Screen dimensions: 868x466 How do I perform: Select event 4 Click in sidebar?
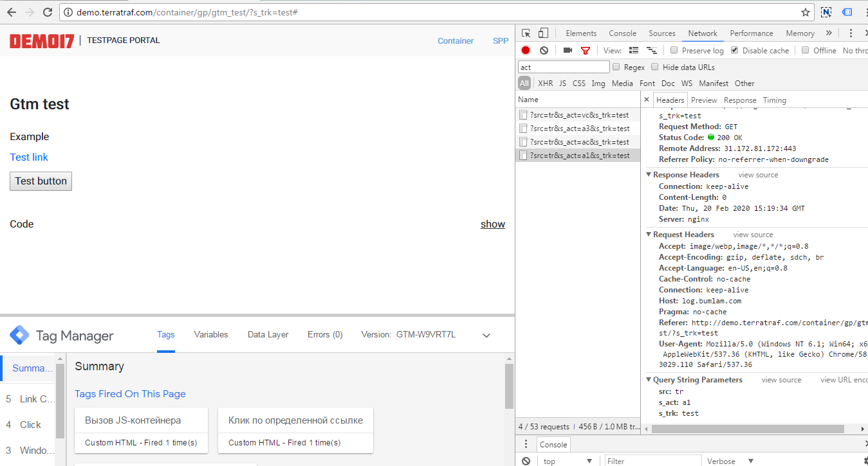[29, 425]
